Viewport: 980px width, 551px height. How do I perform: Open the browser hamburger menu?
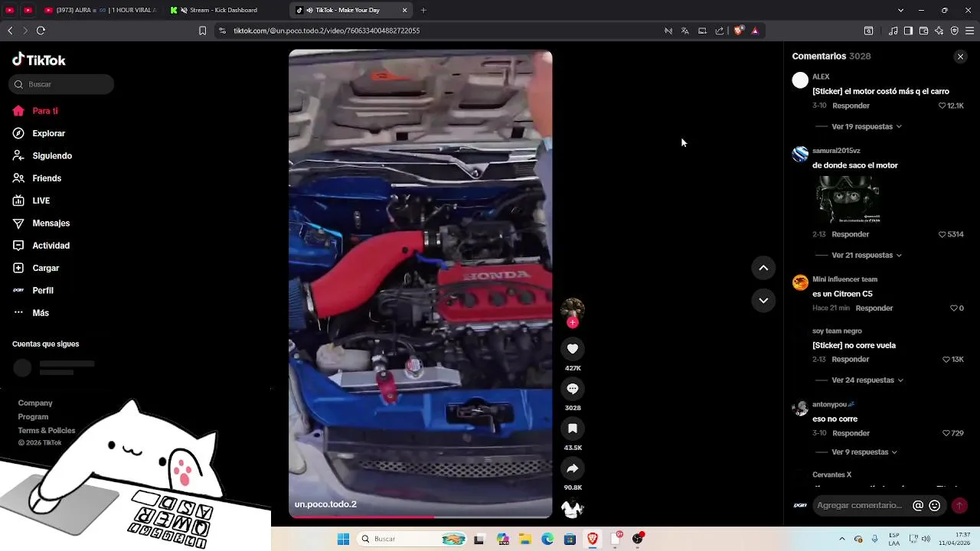tap(969, 31)
